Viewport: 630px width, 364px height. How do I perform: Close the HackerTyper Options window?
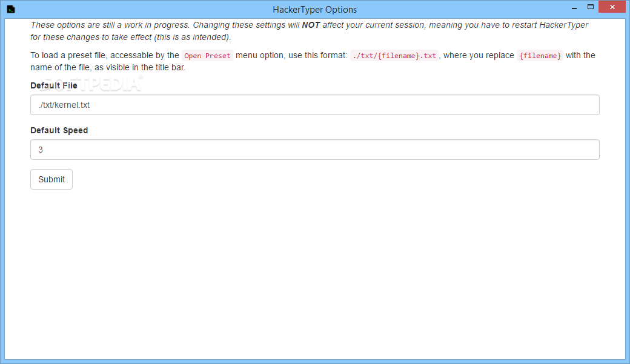[612, 7]
